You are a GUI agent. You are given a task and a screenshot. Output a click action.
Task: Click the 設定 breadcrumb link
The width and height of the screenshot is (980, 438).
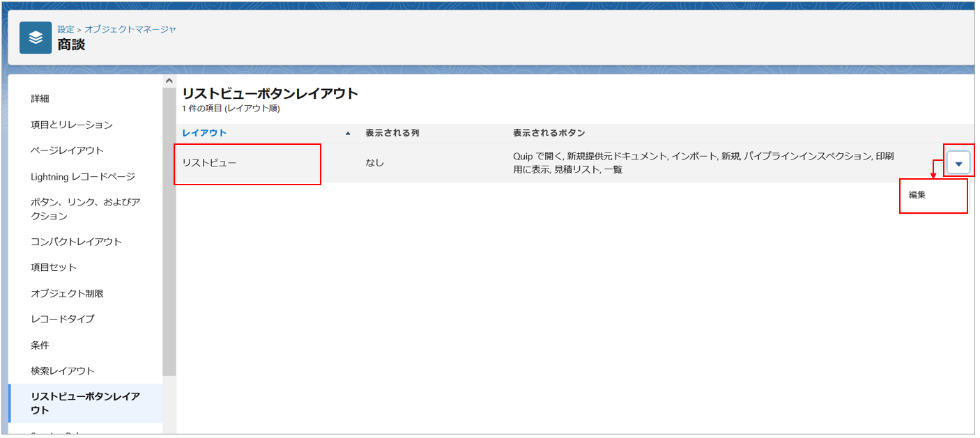(x=66, y=29)
